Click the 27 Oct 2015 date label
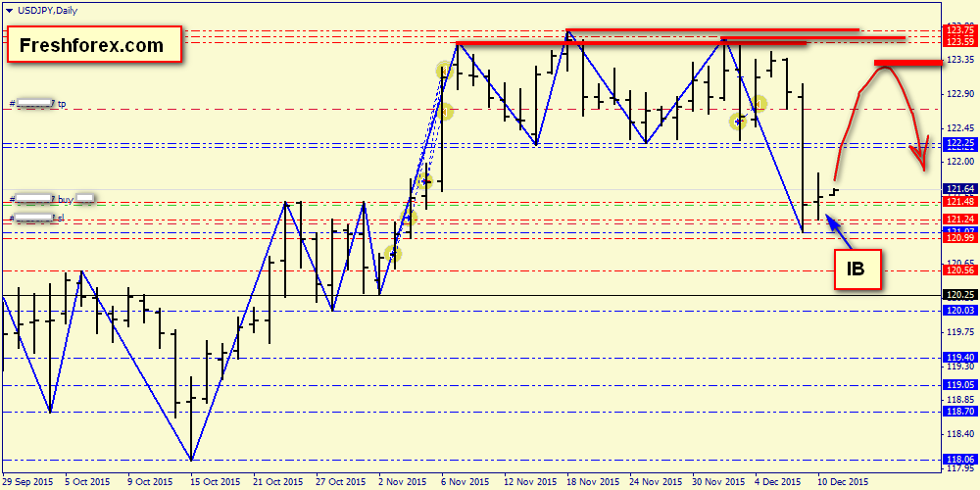 coord(341,482)
